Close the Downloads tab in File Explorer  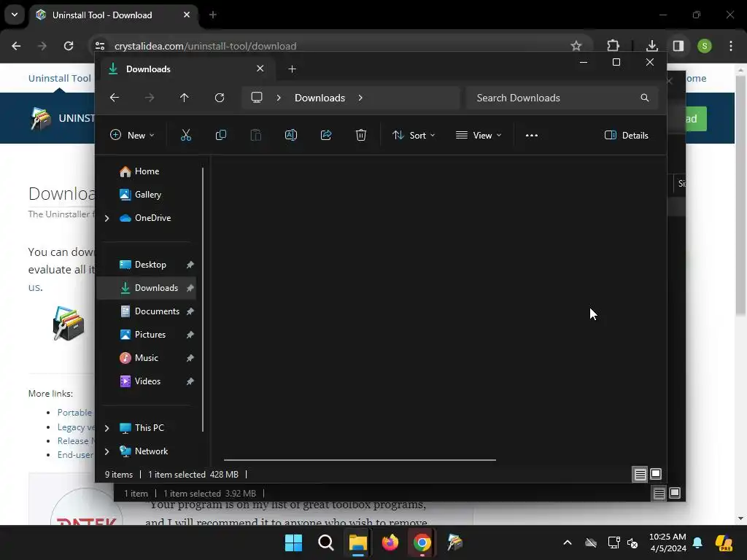[x=260, y=69]
